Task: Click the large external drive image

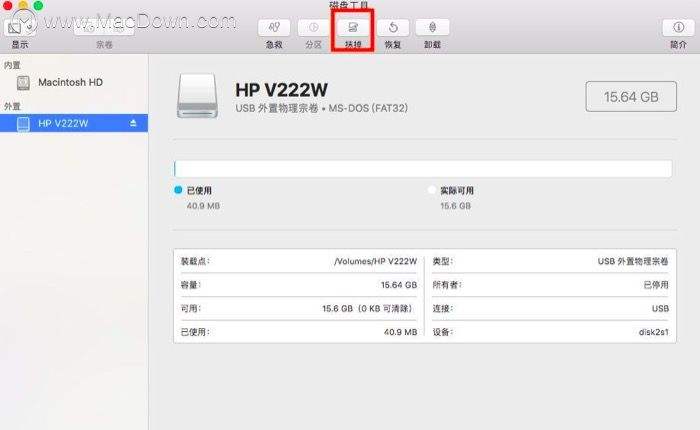Action: [x=197, y=96]
